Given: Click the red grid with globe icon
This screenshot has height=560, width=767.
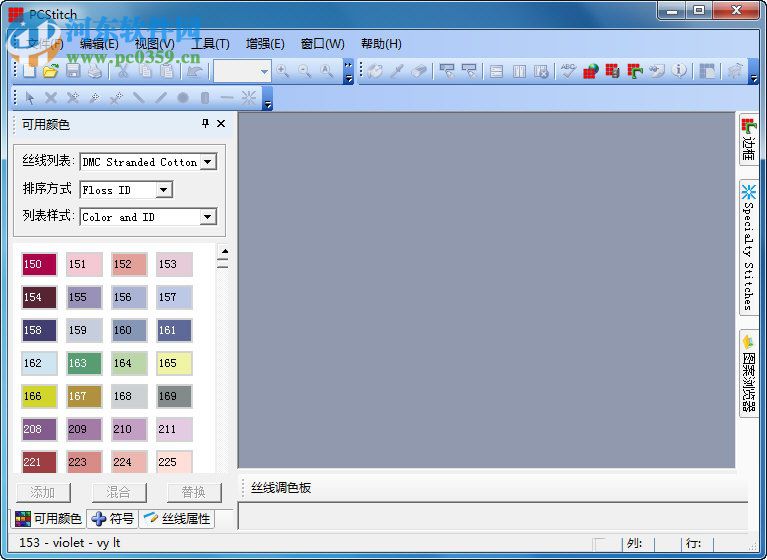Looking at the screenshot, I should [x=591, y=71].
